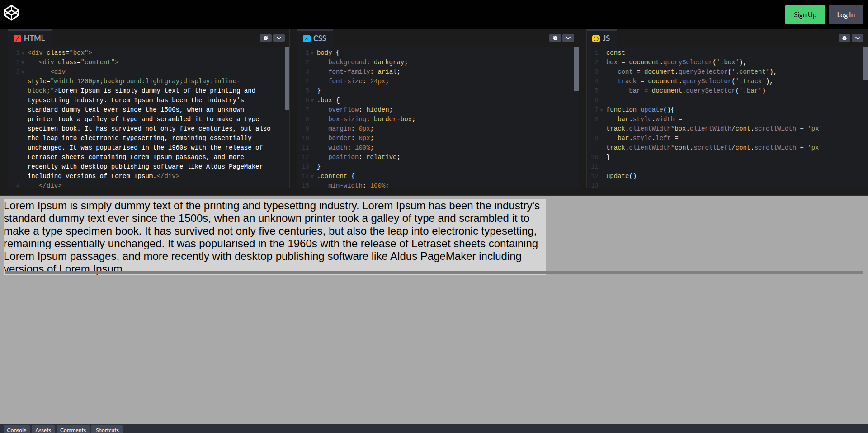The image size is (868, 433).
Task: Collapse the body rule fold arrow
Action: click(312, 53)
